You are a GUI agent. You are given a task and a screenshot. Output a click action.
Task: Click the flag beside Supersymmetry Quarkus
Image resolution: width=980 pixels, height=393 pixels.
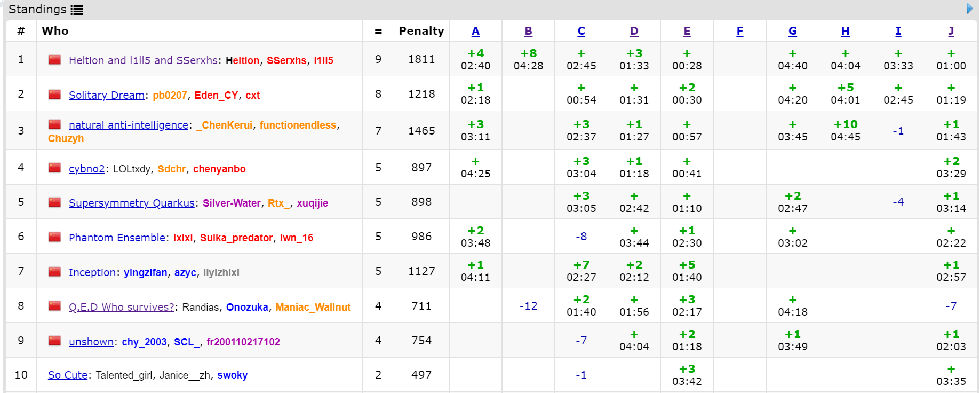(54, 202)
